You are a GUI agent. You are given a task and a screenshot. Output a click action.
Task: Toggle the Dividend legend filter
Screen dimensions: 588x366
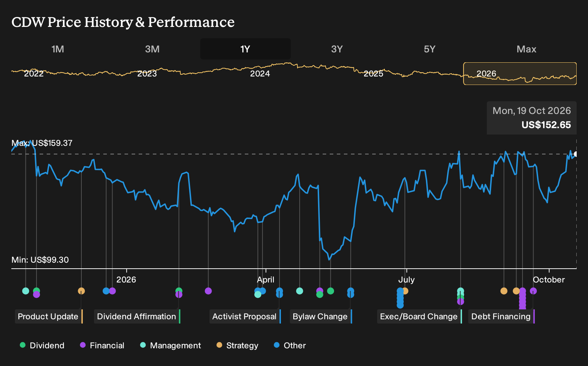(42, 345)
